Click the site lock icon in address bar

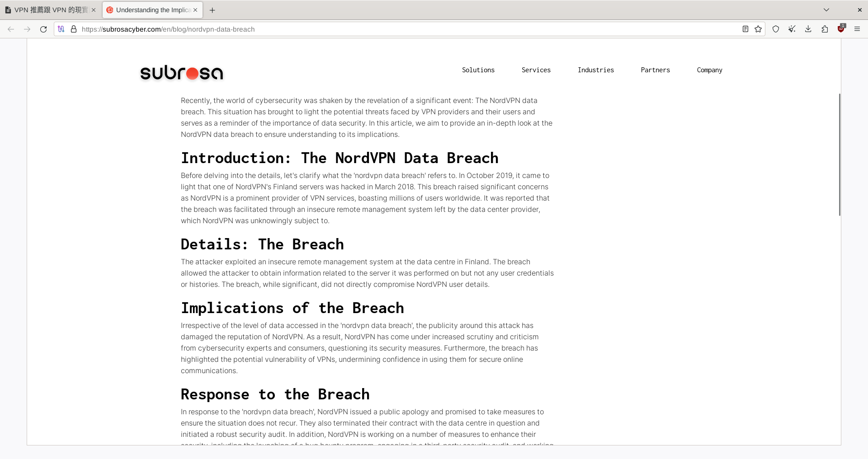pyautogui.click(x=73, y=29)
